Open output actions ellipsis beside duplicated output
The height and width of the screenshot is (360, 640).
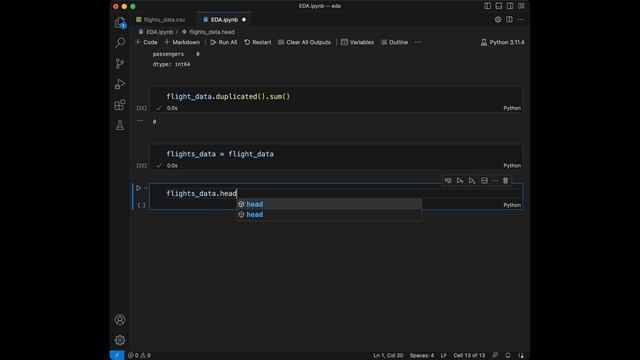click(140, 121)
